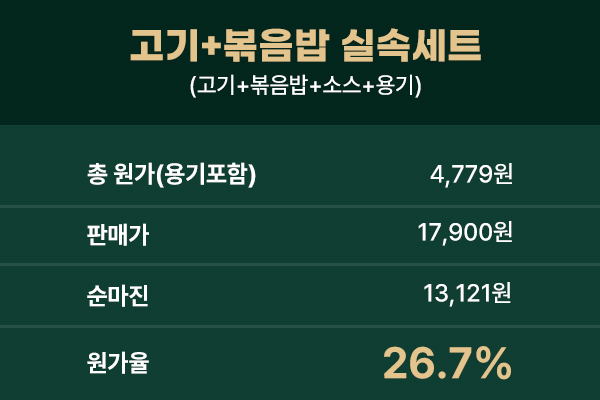Click the percent sign after 26.7
600x400 pixels.
coord(493,363)
